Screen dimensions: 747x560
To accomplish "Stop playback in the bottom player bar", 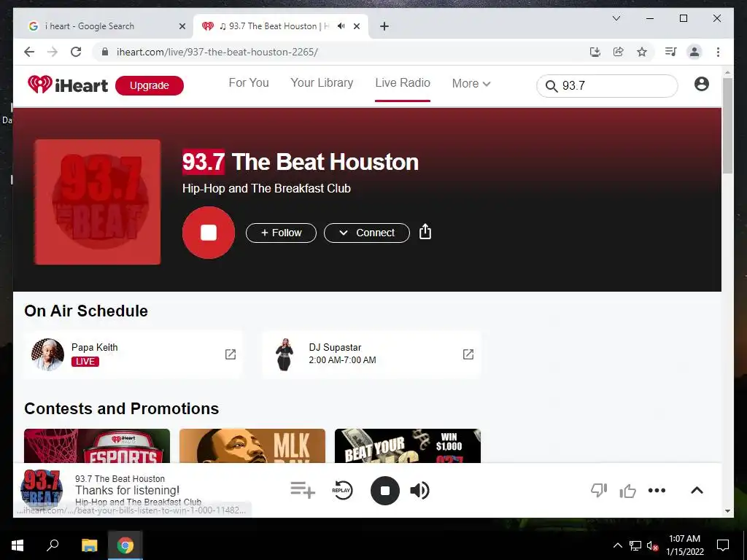I will [x=385, y=491].
